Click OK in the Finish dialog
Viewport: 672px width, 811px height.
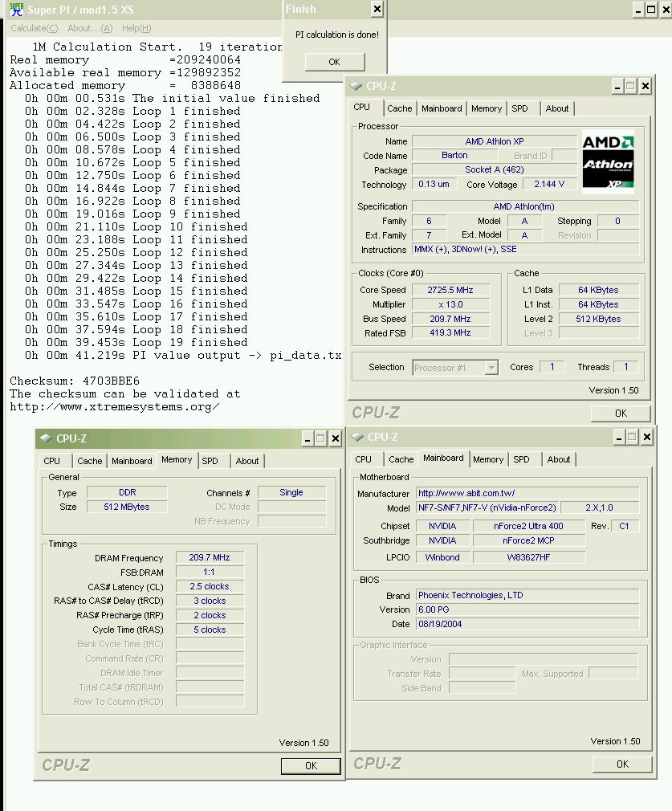click(x=335, y=62)
